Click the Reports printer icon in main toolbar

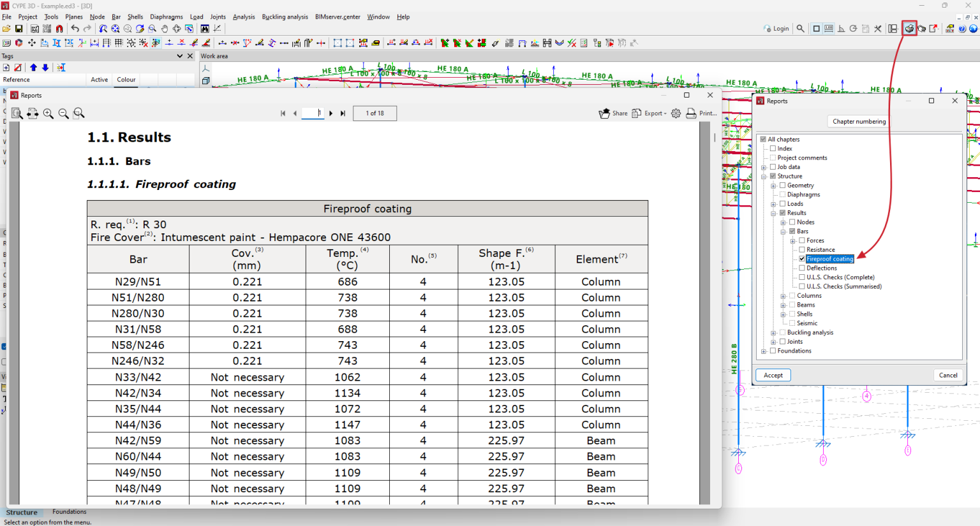point(909,29)
